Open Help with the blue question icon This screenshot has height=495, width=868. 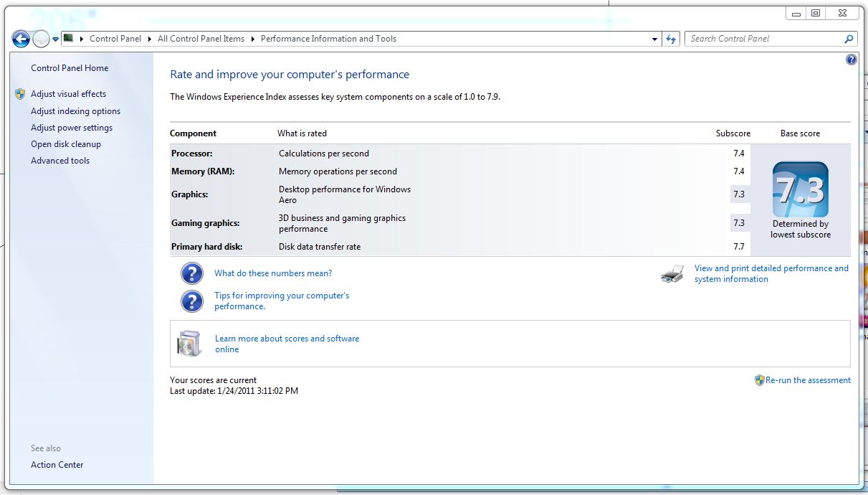852,60
